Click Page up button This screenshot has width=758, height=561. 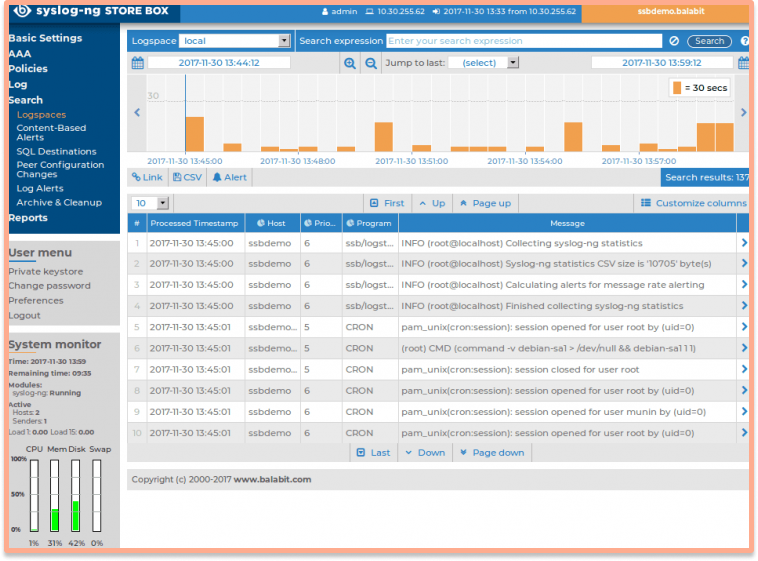(485, 203)
